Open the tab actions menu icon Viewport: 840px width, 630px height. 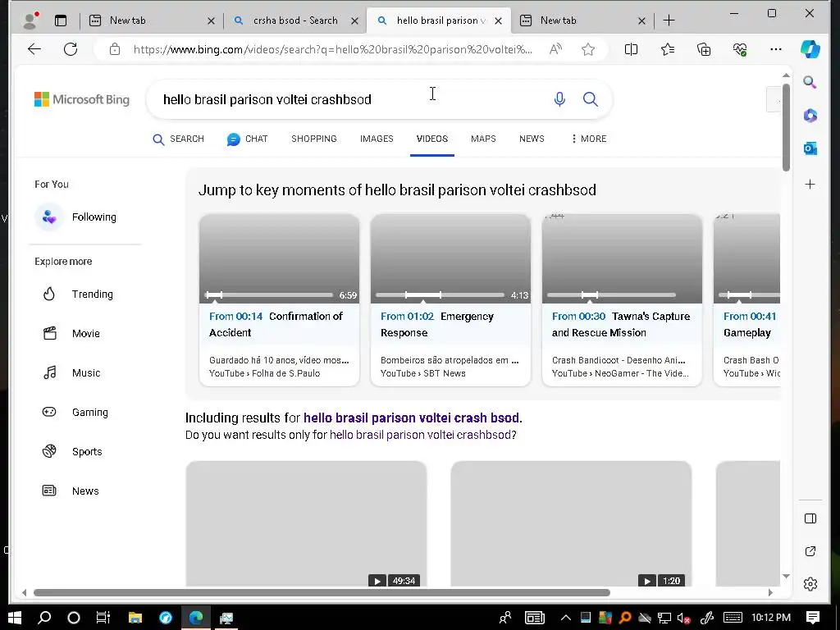pos(61,21)
